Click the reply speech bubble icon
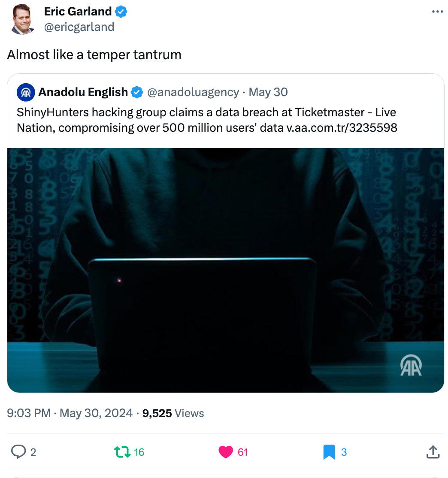 (x=18, y=452)
